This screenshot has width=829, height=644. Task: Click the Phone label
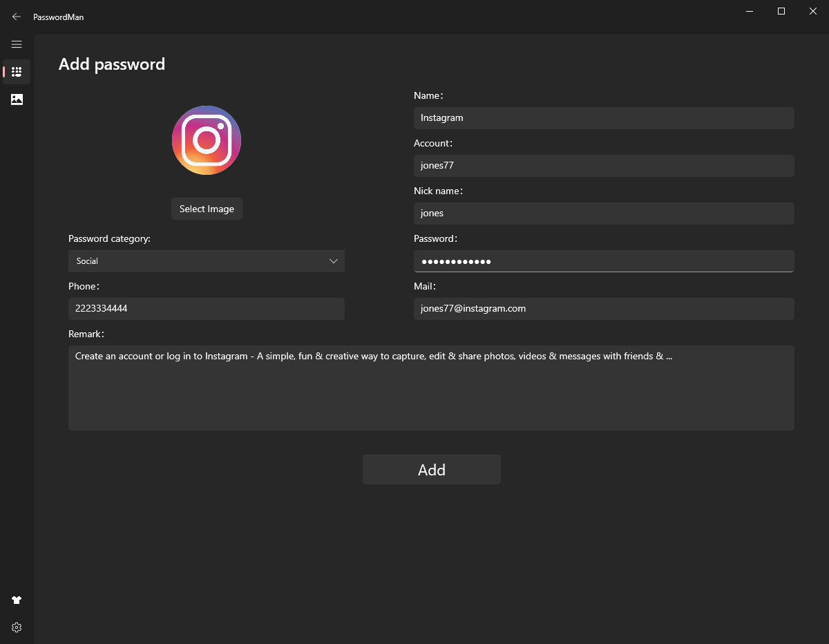click(83, 286)
